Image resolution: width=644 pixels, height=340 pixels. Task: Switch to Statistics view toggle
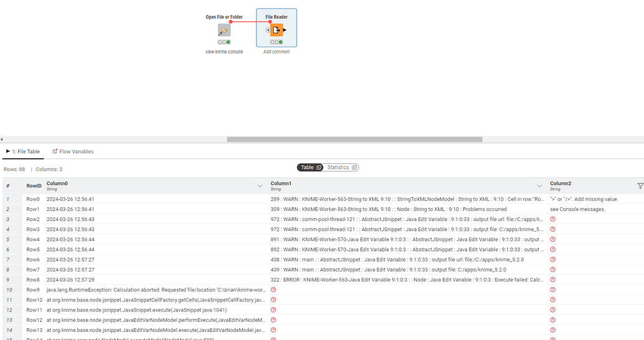[342, 168]
